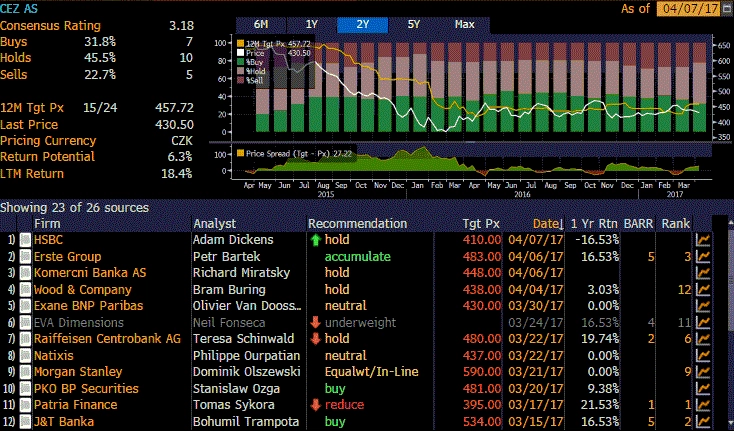734x432 pixels.
Task: Sort table by Firm column header
Action: point(47,224)
